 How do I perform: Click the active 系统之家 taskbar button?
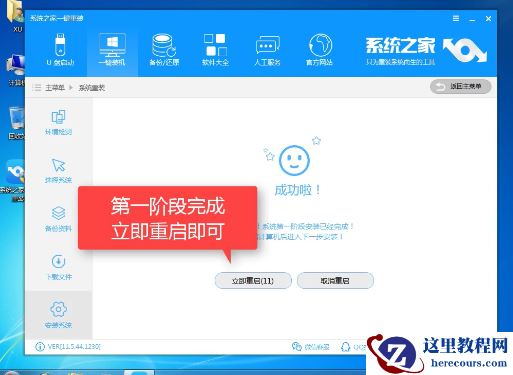click(x=139, y=372)
